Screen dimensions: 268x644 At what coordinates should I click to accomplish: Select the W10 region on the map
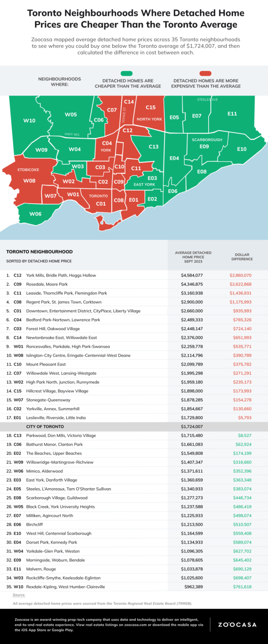pyautogui.click(x=29, y=120)
